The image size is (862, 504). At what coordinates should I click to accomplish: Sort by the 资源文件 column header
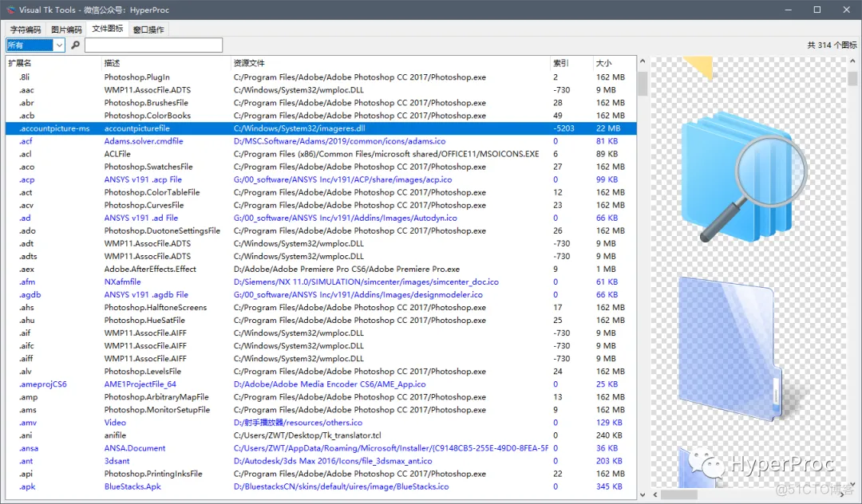390,63
